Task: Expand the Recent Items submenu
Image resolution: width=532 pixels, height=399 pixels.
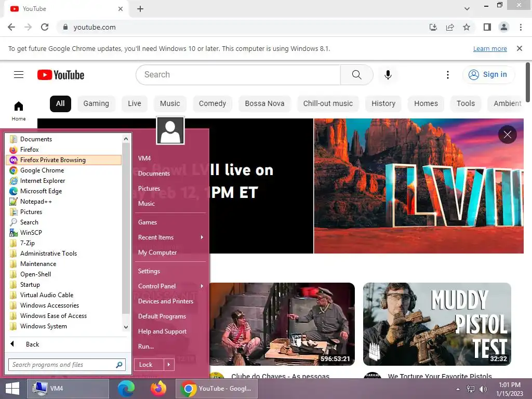Action: pos(170,237)
